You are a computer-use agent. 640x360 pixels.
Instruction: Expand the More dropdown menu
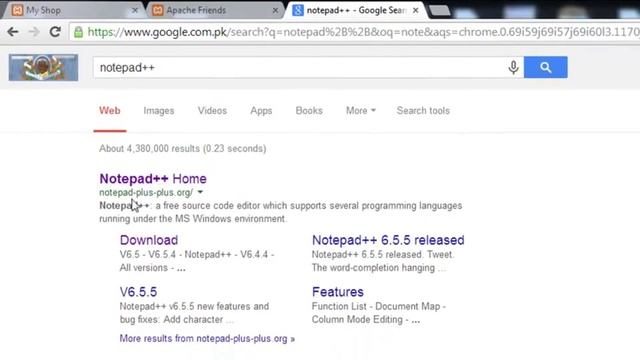coord(361,111)
